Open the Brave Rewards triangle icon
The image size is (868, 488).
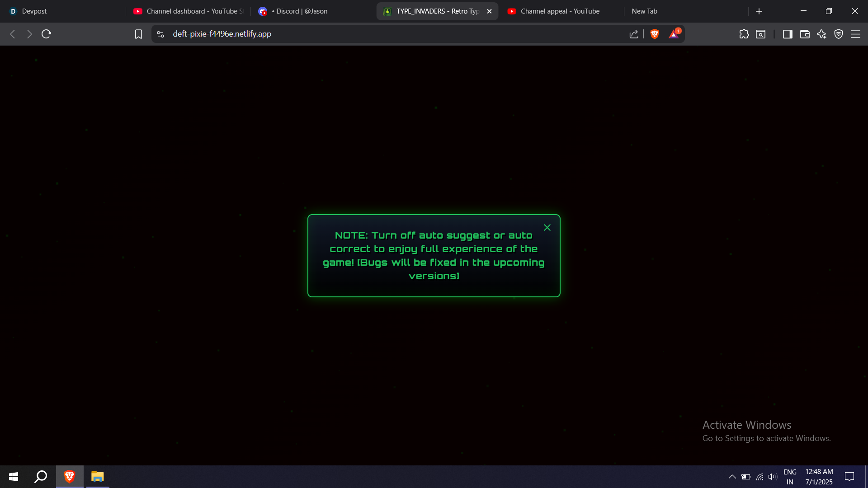[674, 34]
